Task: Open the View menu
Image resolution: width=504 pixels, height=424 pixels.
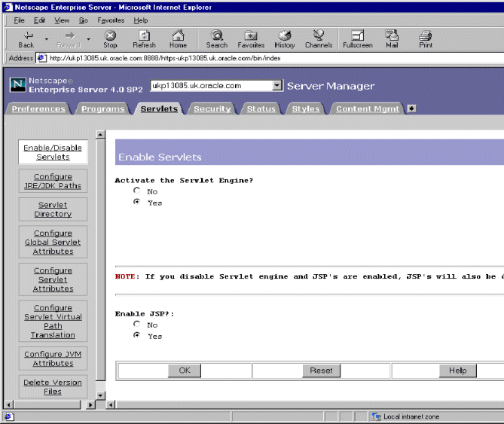Action: tap(62, 20)
